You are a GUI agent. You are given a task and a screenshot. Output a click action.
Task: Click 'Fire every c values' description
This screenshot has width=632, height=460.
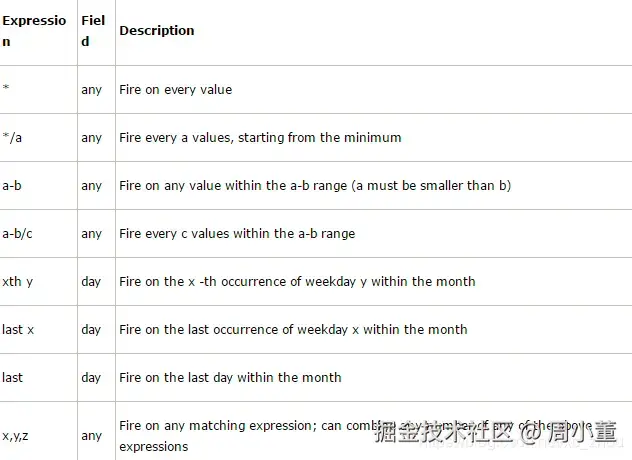point(237,234)
